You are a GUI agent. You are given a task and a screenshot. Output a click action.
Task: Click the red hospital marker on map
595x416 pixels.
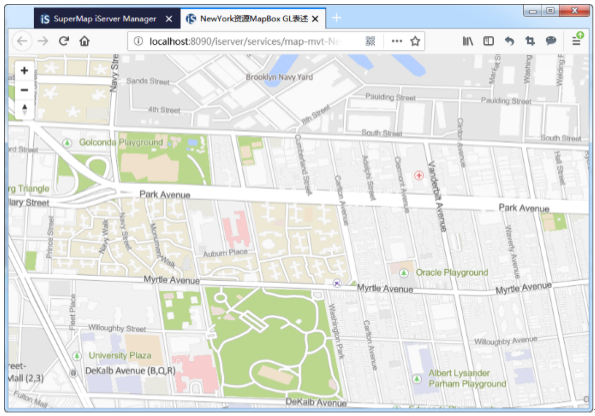(419, 175)
